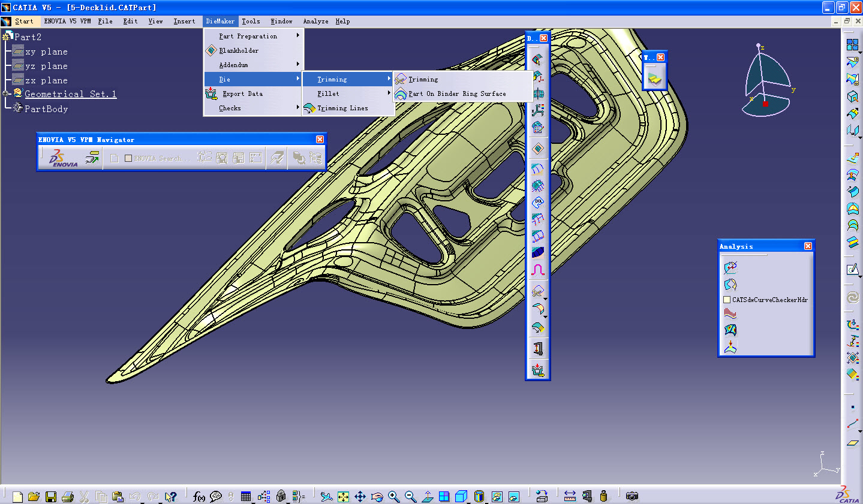The width and height of the screenshot is (863, 504).
Task: Expand the Fillet submenu arrow
Action: pos(389,93)
